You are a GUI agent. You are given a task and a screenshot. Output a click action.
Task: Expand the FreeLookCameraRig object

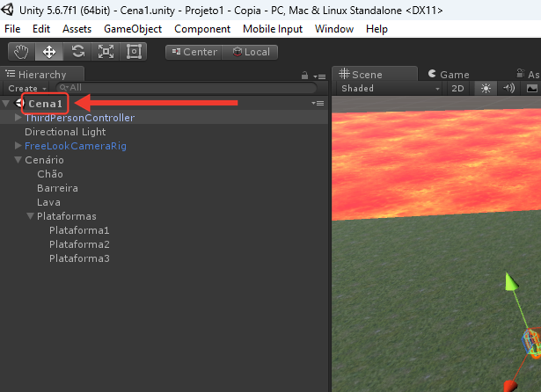click(18, 146)
